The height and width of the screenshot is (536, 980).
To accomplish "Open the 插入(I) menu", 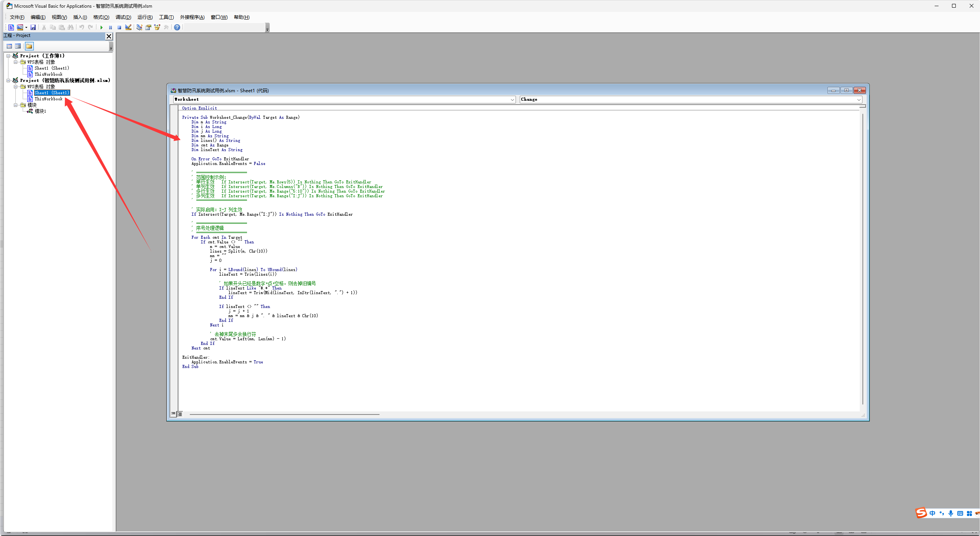I will [x=80, y=17].
